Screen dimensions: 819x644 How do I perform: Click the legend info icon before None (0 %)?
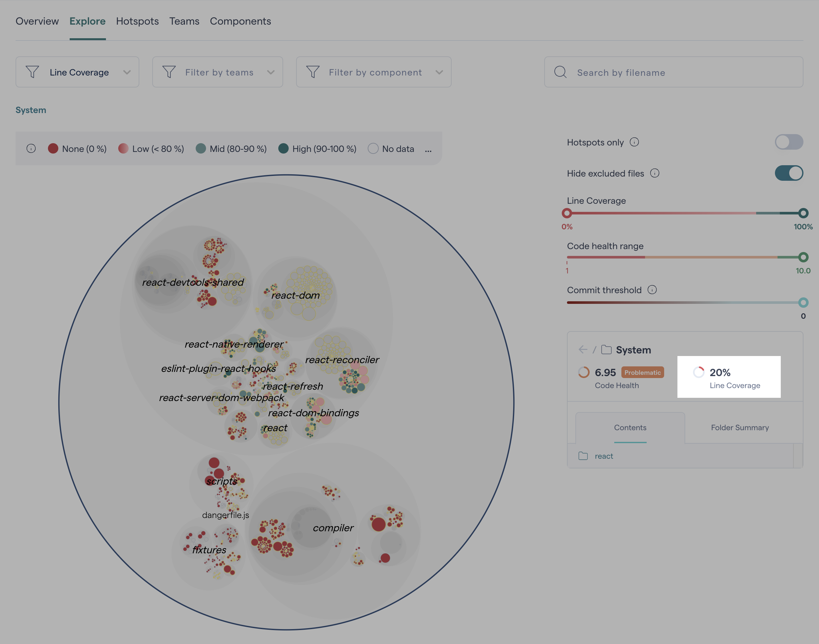point(31,149)
